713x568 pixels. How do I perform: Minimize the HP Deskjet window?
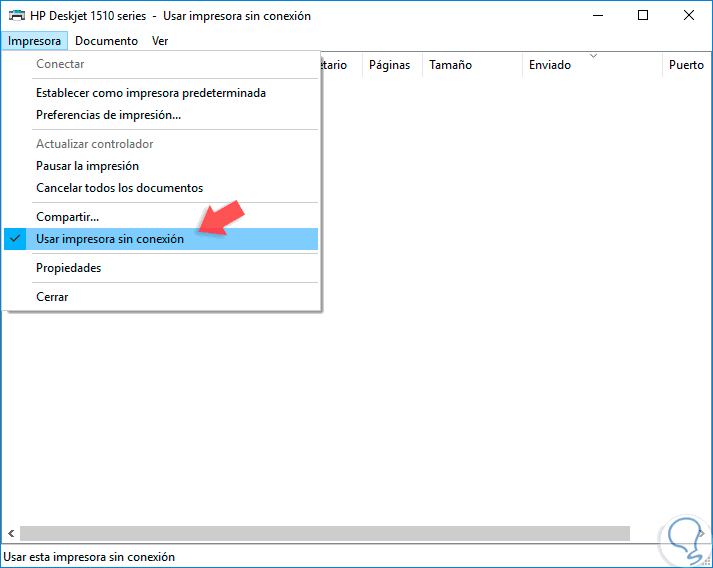tap(598, 15)
